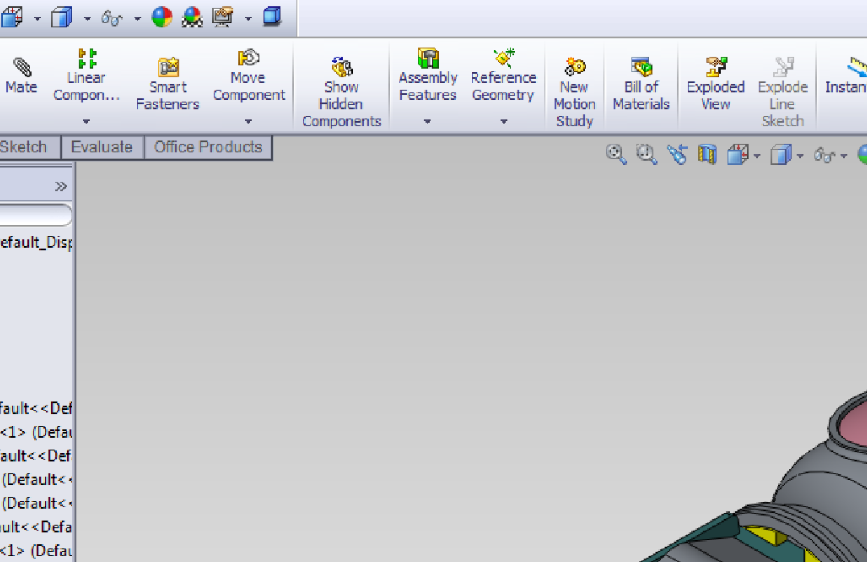Switch to the Office Products tab
This screenshot has width=867, height=562.
coord(208,147)
